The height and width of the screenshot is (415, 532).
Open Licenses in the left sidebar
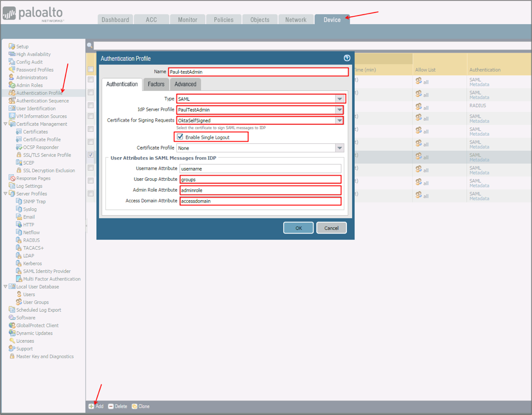tap(25, 341)
